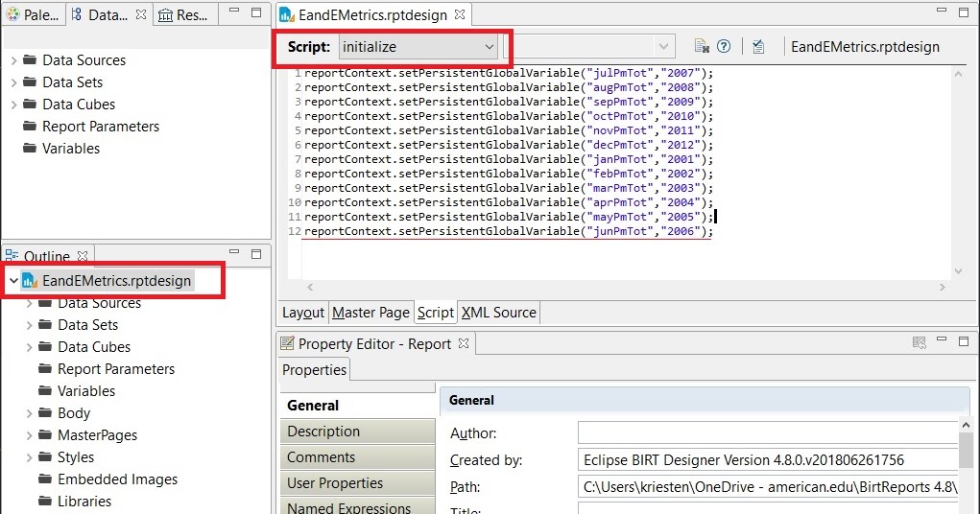Viewport: 980px width, 514px height.
Task: Expand MasterPages node in Outline
Action: click(x=29, y=435)
